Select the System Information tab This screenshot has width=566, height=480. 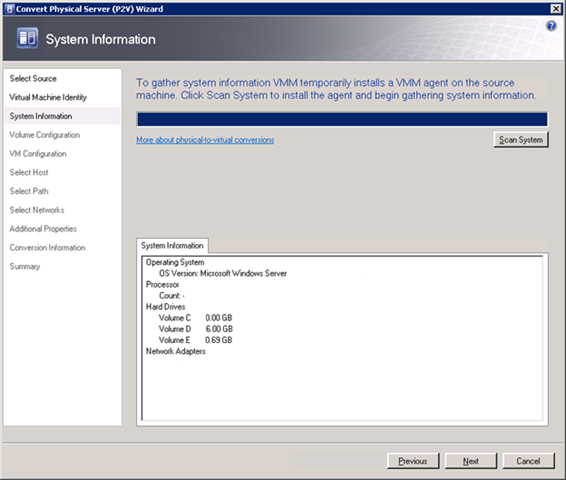pos(172,245)
